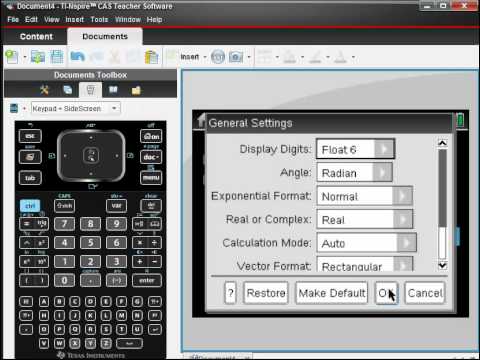The height and width of the screenshot is (360, 480).
Task: Click the ctrl key on keypad
Action: [x=30, y=206]
